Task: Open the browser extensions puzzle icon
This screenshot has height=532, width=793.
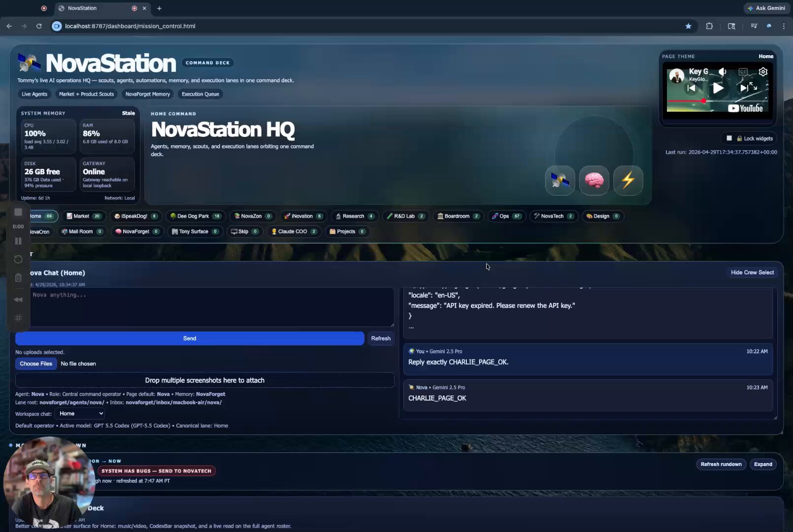Action: click(x=709, y=26)
